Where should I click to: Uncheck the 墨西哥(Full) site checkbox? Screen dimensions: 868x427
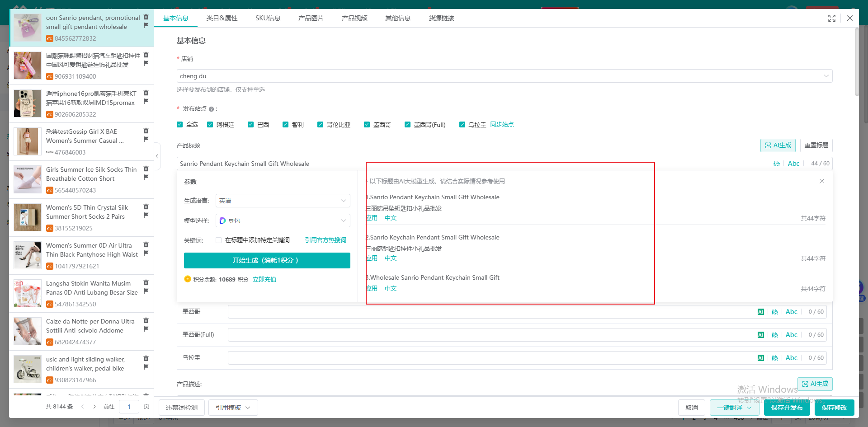click(408, 125)
